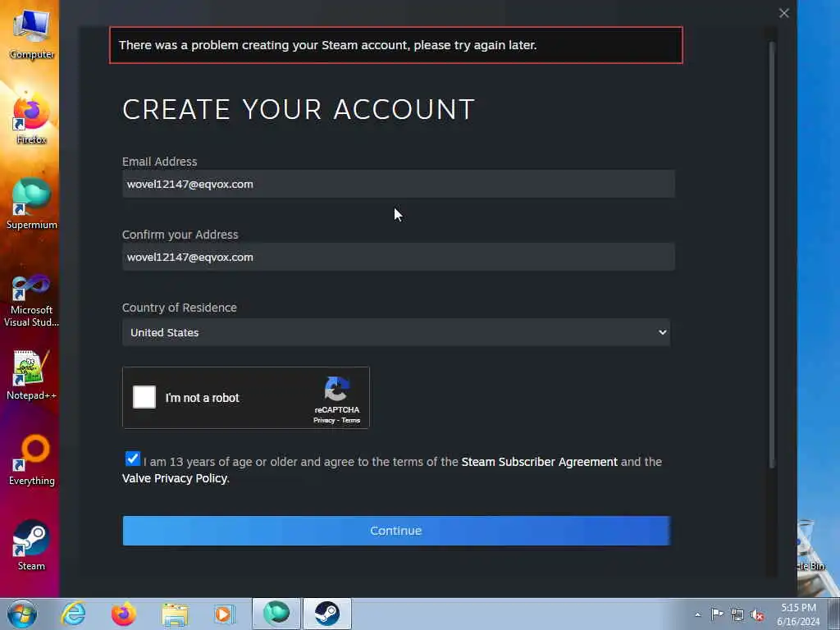Open Windows Media Player from taskbar
Viewport: 840px width, 630px height.
tap(225, 614)
